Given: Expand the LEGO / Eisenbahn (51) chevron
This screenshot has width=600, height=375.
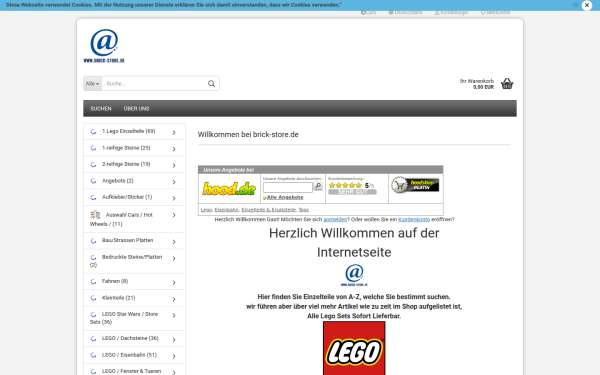Looking at the screenshot, I should [174, 356].
